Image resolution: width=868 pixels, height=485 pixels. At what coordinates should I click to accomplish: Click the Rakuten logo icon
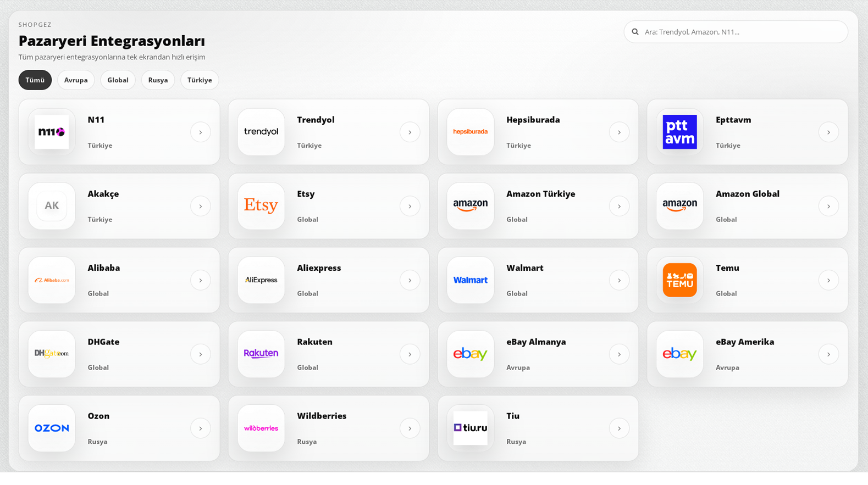tap(261, 354)
